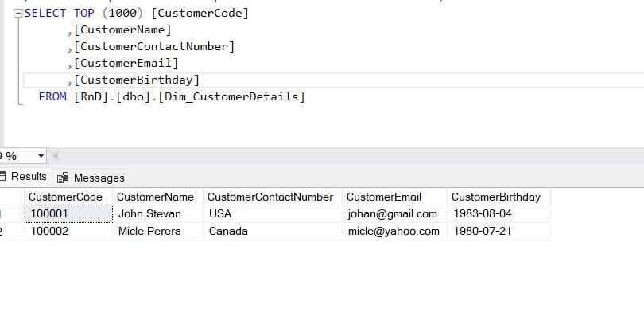The image size is (644, 328).
Task: Click the 1980-07-21 birthday cell
Action: click(x=499, y=232)
